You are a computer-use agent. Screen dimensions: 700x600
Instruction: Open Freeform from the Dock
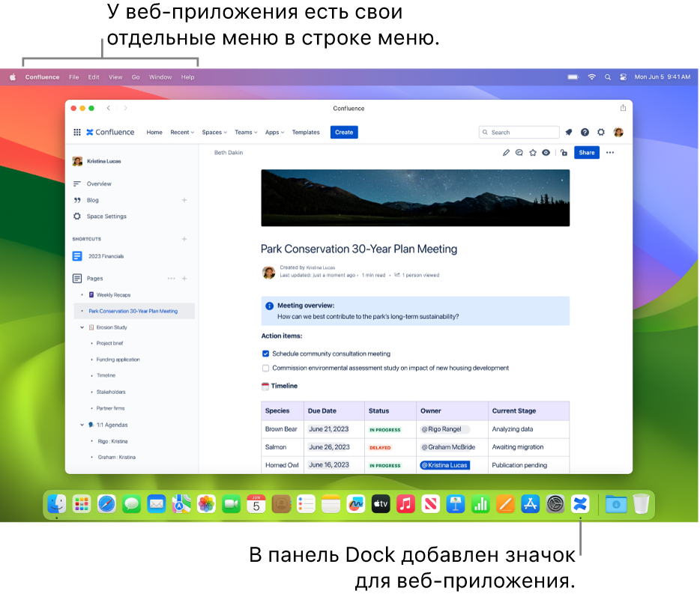[356, 504]
